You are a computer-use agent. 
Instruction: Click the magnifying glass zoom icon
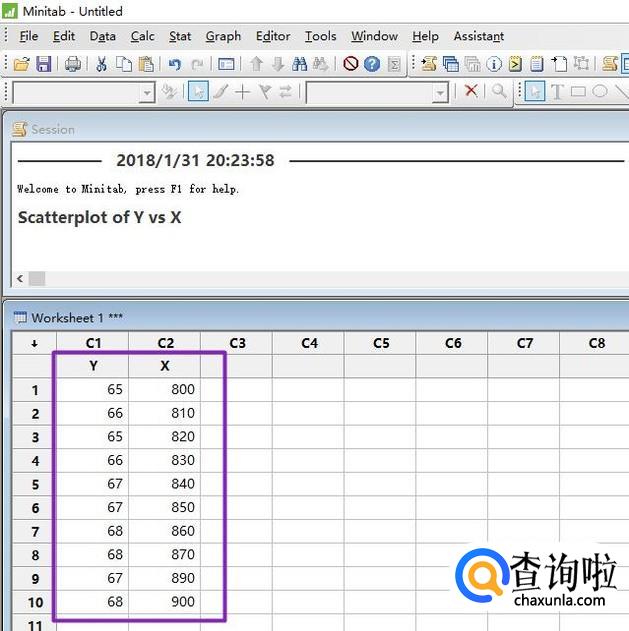click(499, 91)
